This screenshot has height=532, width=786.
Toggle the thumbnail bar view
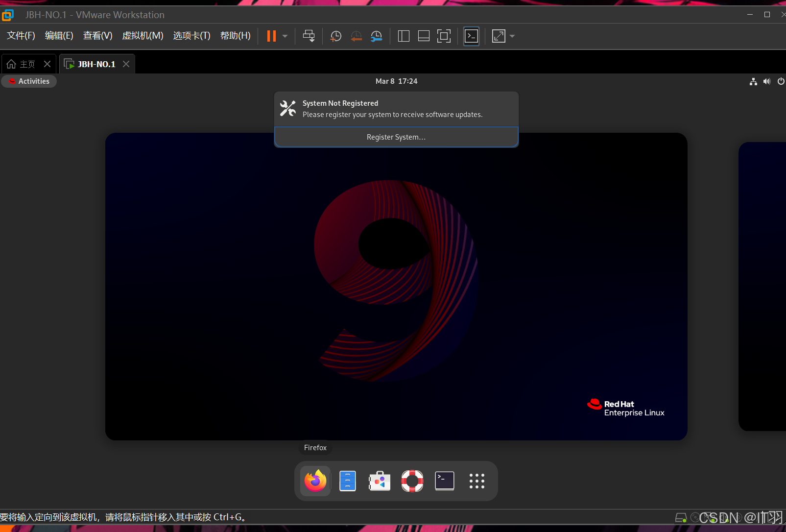tap(424, 36)
